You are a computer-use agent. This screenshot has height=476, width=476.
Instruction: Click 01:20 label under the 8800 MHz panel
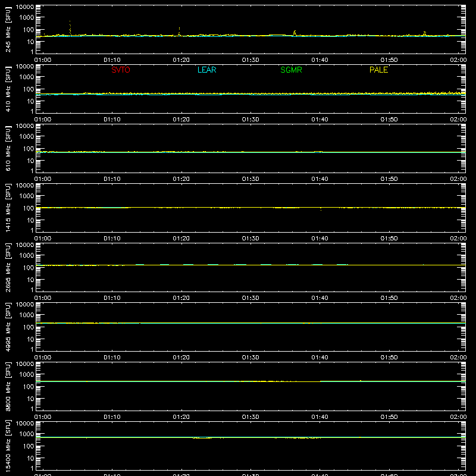[x=181, y=417]
